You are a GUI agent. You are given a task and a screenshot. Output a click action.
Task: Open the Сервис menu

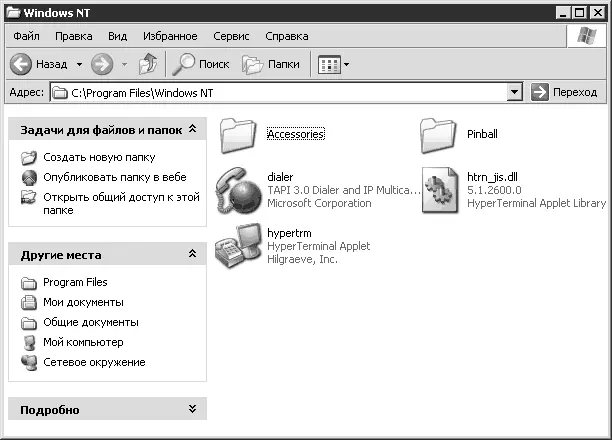(x=231, y=36)
